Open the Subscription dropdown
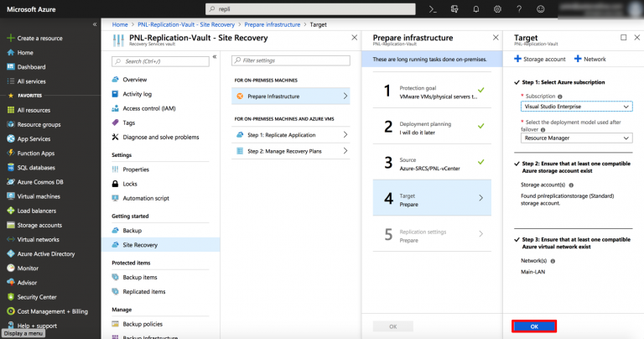The image size is (644, 339). (577, 107)
